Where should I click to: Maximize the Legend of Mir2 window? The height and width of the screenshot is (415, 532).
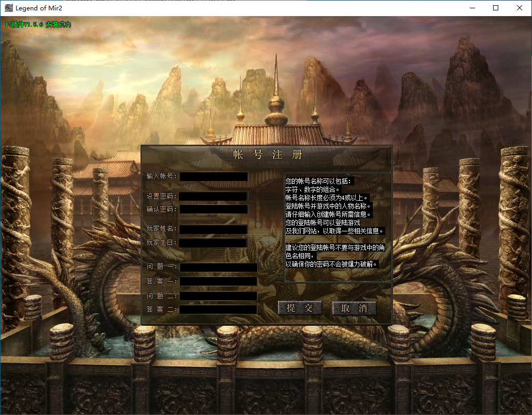point(496,8)
